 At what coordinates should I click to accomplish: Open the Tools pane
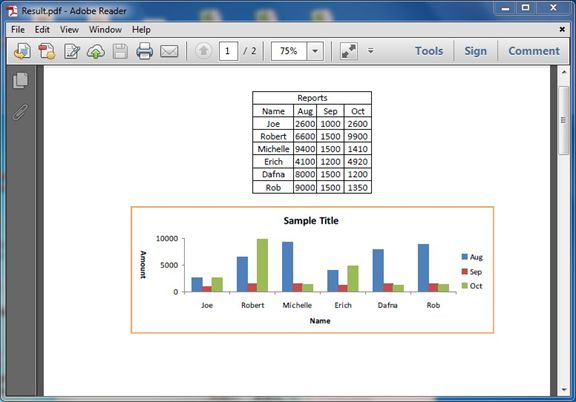(429, 51)
